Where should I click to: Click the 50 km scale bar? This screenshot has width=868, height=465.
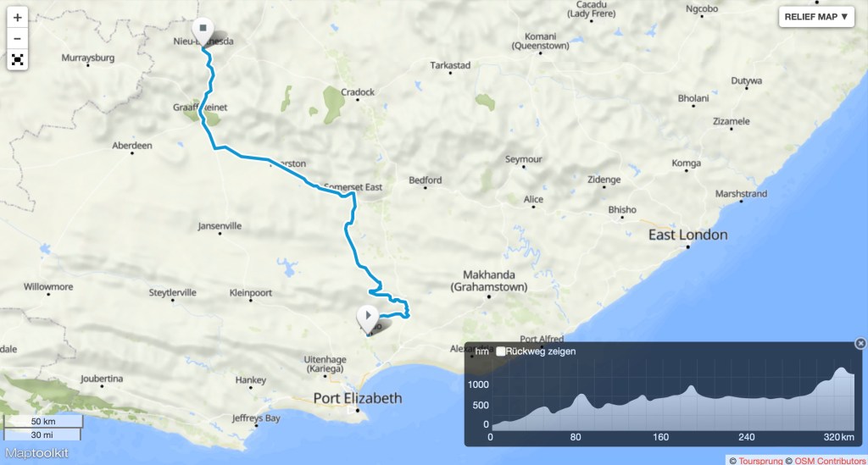[43, 421]
